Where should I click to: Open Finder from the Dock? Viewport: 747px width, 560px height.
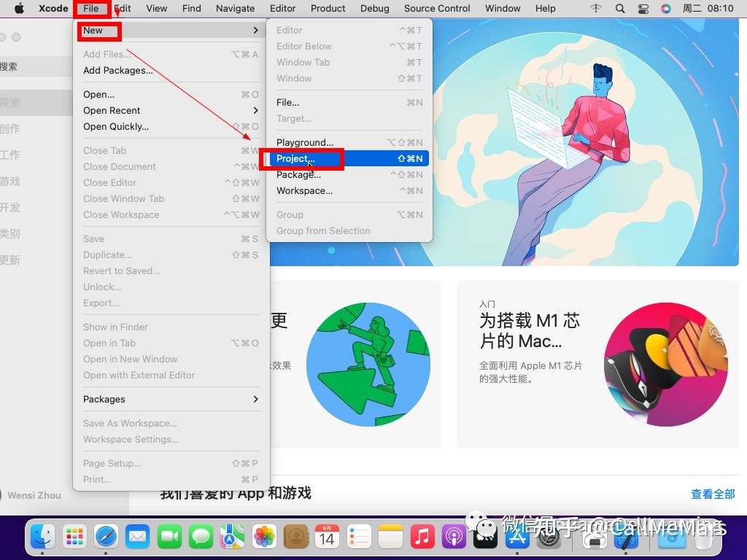43,537
